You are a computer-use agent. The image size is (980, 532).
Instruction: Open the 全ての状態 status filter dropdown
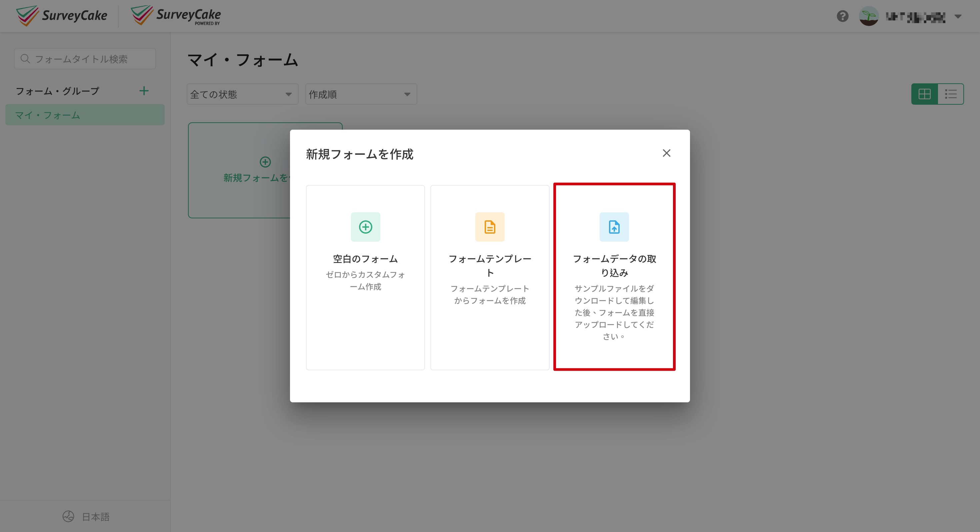coord(242,94)
